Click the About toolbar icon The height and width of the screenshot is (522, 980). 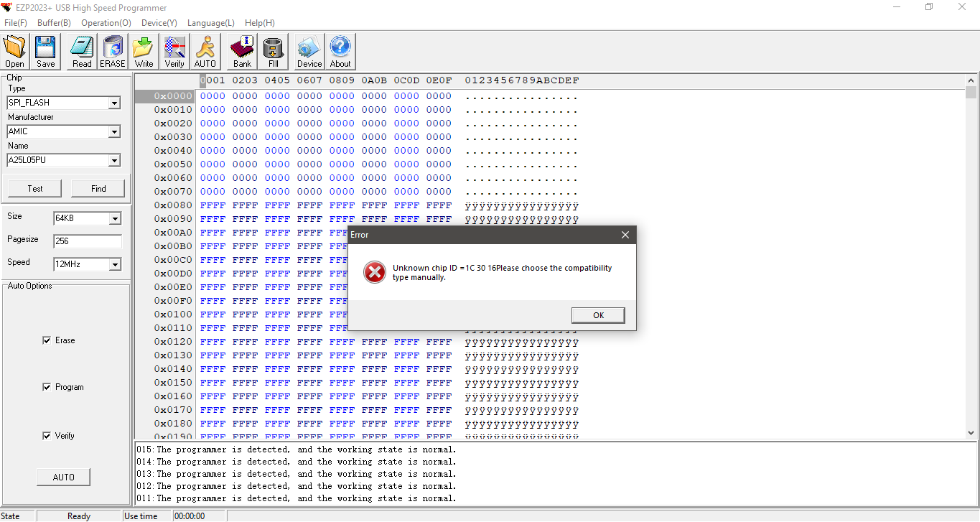pyautogui.click(x=340, y=52)
